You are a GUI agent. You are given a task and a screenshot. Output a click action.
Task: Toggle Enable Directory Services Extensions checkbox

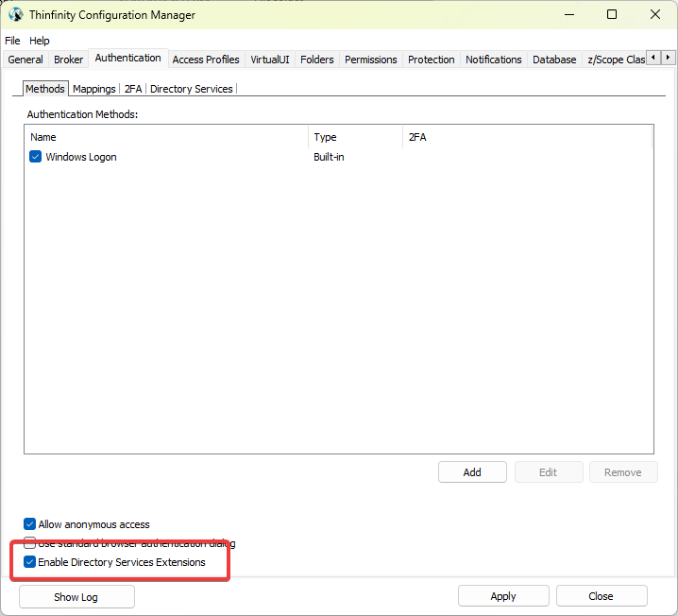pos(29,562)
